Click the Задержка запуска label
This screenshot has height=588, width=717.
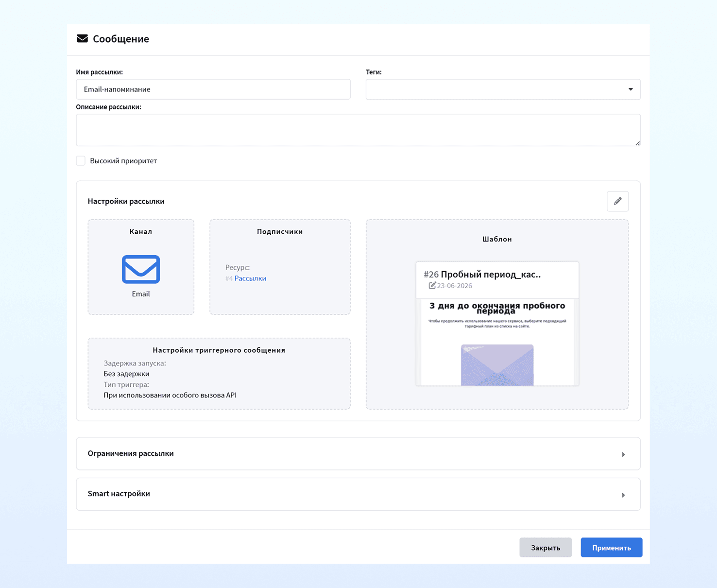click(135, 363)
